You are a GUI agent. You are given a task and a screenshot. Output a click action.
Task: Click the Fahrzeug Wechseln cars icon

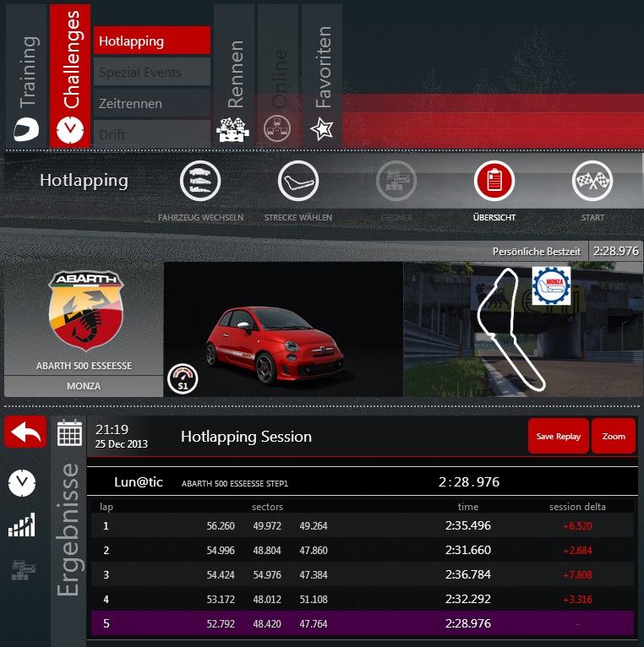click(200, 181)
